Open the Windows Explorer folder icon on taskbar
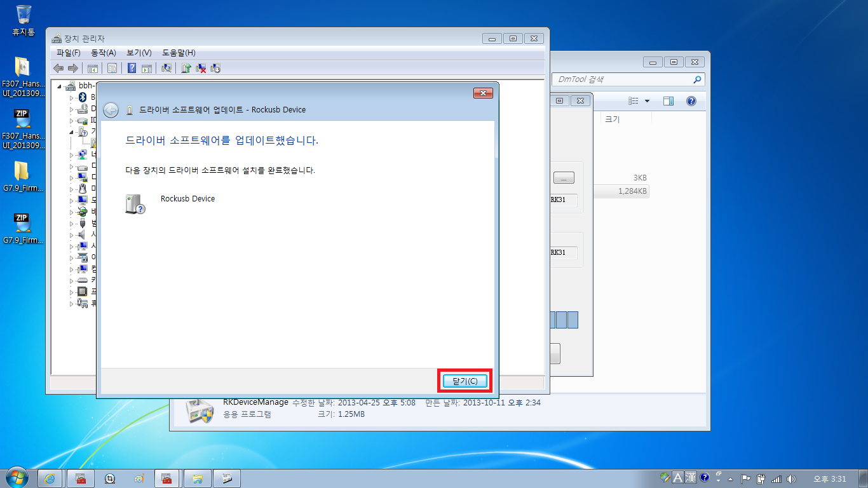 (198, 478)
